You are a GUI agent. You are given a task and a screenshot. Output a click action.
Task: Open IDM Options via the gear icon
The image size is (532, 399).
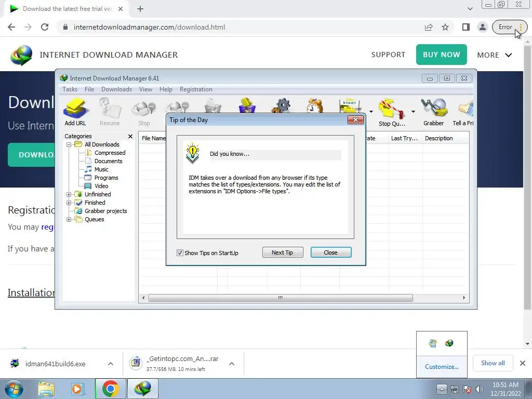tap(281, 105)
